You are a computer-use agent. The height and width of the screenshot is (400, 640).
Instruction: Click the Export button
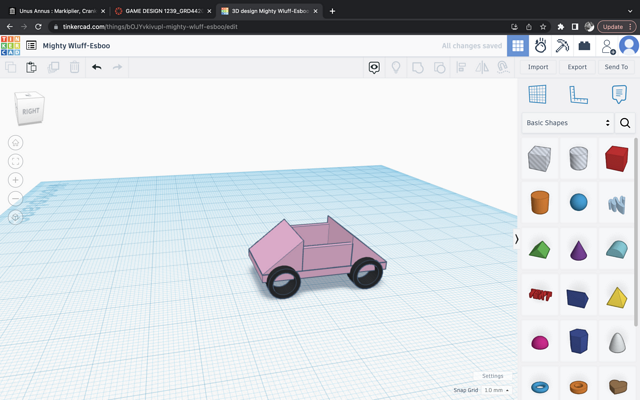pos(577,67)
